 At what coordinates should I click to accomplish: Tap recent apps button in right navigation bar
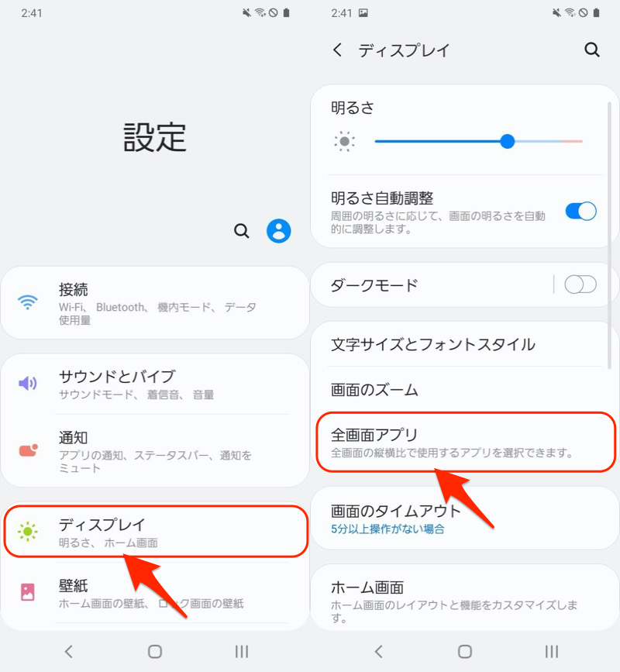pos(551,651)
